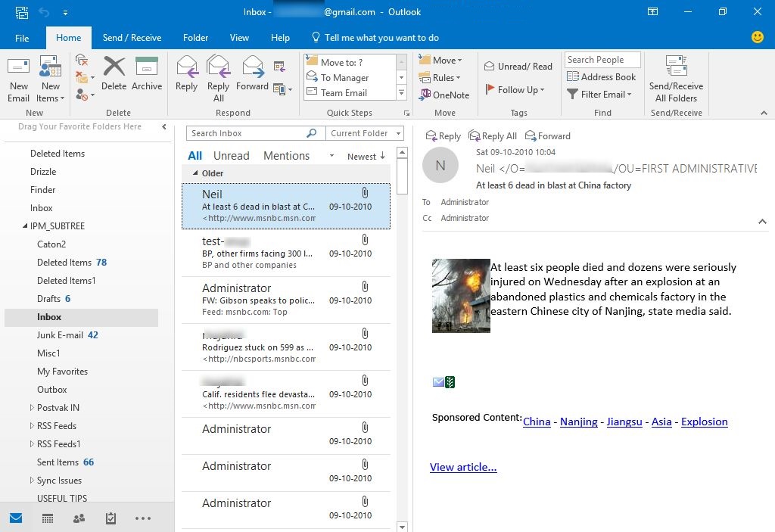The height and width of the screenshot is (532, 775).
Task: Create a New Email from the ribbon
Action: 18,79
